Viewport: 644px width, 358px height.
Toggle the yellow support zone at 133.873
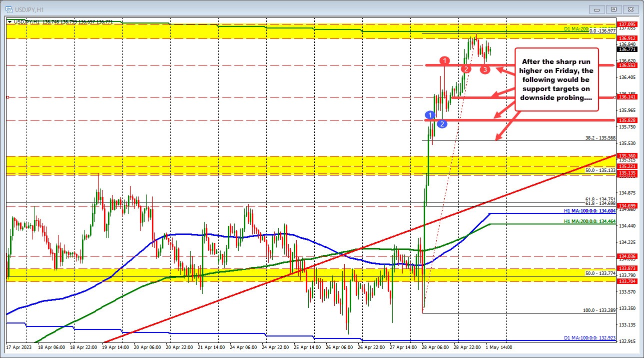coord(200,273)
